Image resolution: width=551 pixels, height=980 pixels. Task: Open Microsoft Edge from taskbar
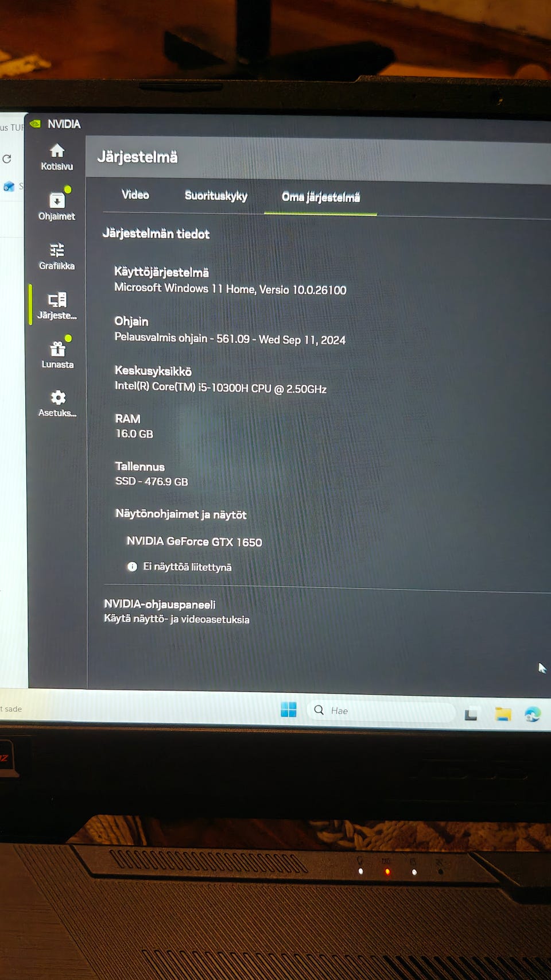pyautogui.click(x=533, y=714)
